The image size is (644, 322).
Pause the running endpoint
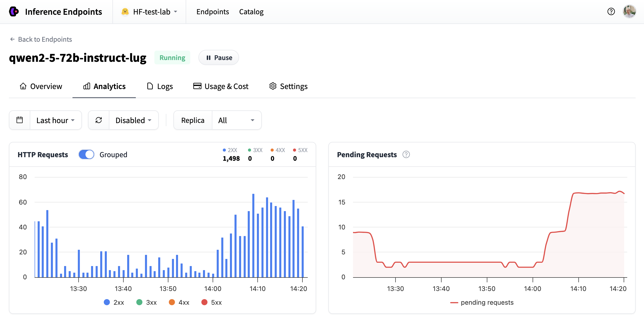coord(219,58)
